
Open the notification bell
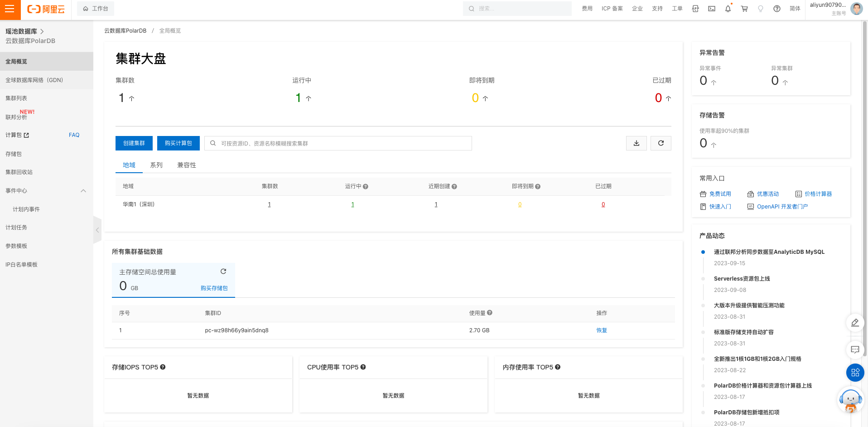pyautogui.click(x=728, y=9)
